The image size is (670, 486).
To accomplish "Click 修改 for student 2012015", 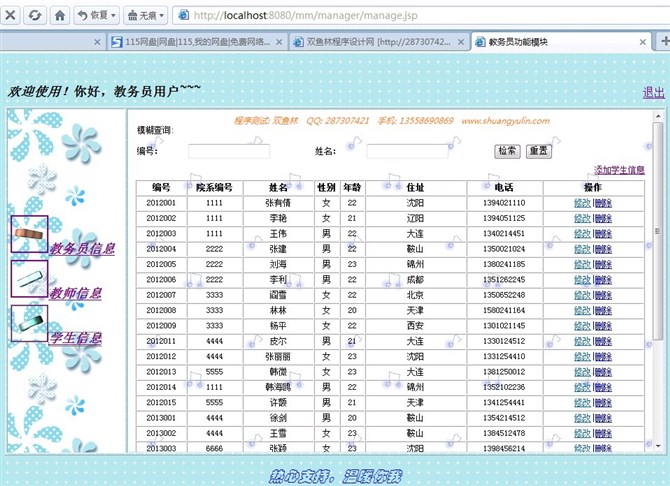I will pos(582,403).
